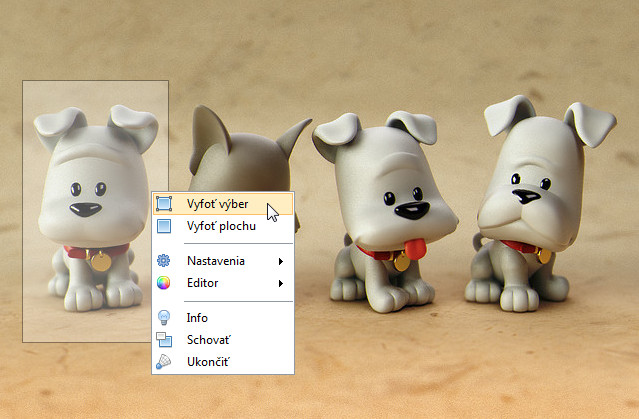The height and width of the screenshot is (419, 639).
Task: Click the light bulb icon beside Info
Action: pyautogui.click(x=164, y=318)
